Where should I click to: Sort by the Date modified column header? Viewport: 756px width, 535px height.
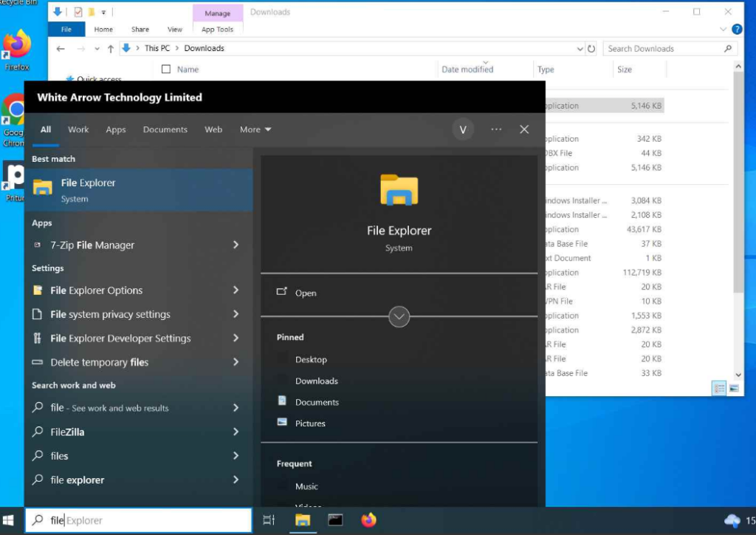[467, 69]
